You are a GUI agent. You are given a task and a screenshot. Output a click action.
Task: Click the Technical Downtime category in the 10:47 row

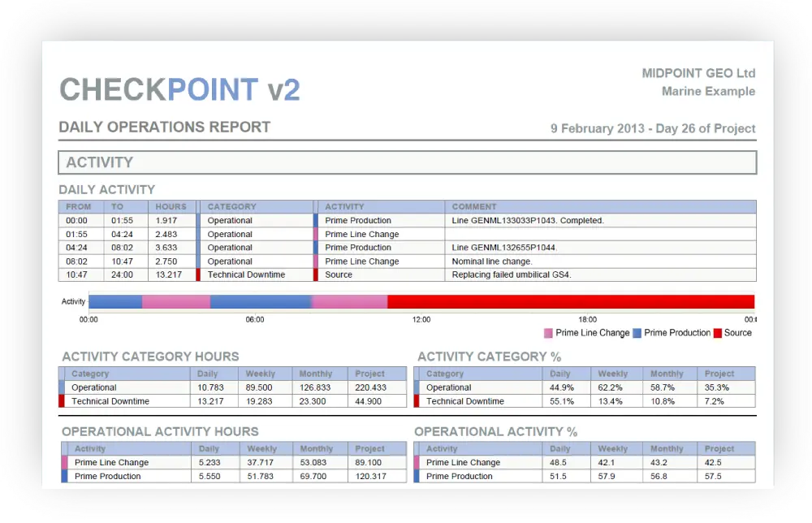click(x=246, y=274)
